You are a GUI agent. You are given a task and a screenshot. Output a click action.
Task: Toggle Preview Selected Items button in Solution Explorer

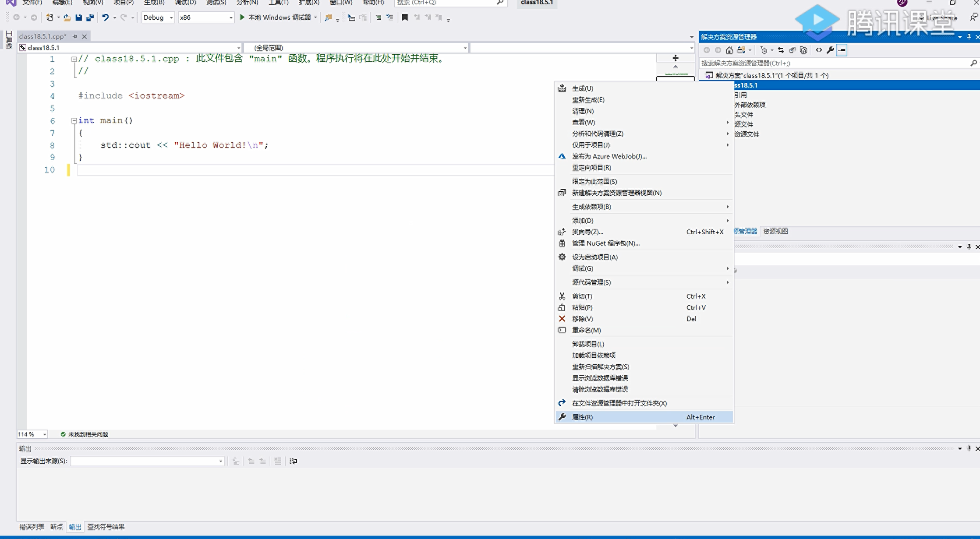(x=842, y=50)
